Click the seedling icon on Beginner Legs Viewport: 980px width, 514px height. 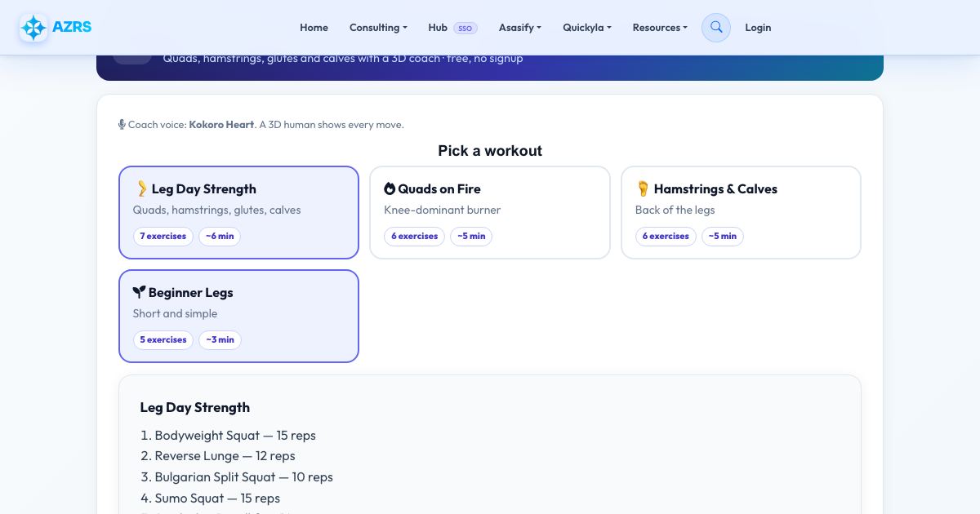[139, 292]
